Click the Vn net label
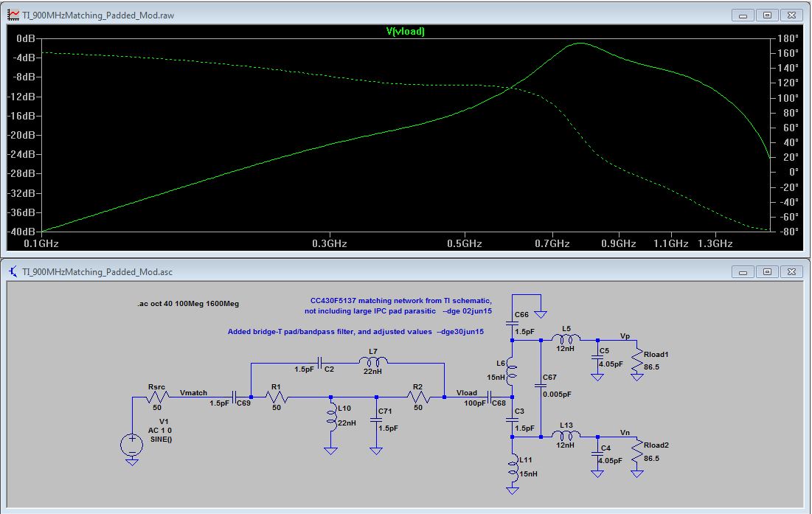The image size is (812, 514). pyautogui.click(x=625, y=432)
